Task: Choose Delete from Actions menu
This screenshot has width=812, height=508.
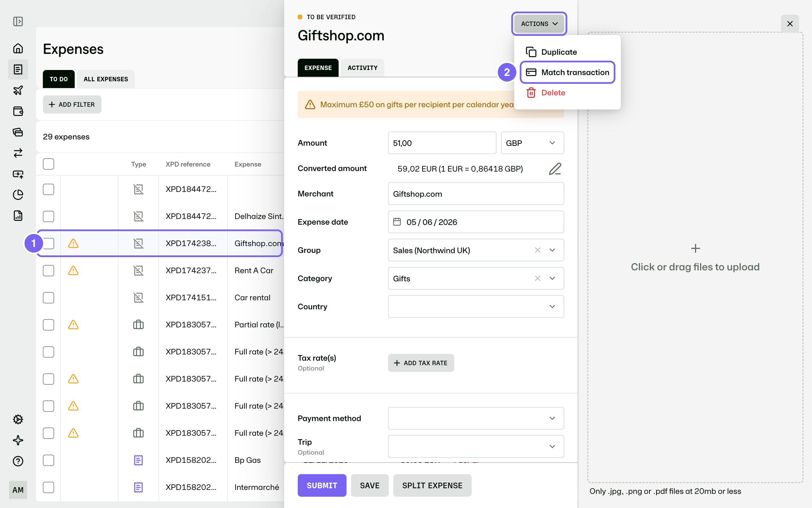Action: (567, 93)
